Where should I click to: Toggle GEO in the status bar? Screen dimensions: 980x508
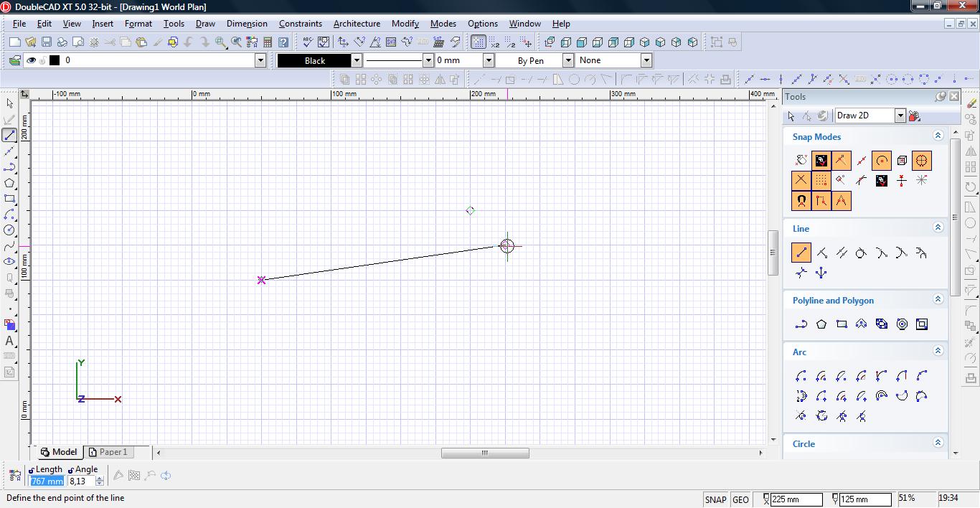(740, 499)
